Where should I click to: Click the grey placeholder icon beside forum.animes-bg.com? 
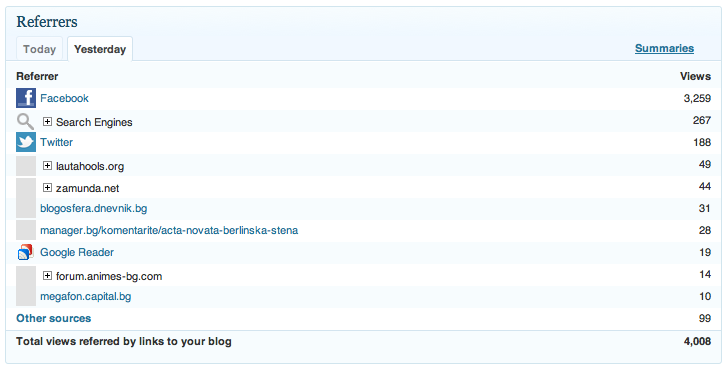point(26,276)
